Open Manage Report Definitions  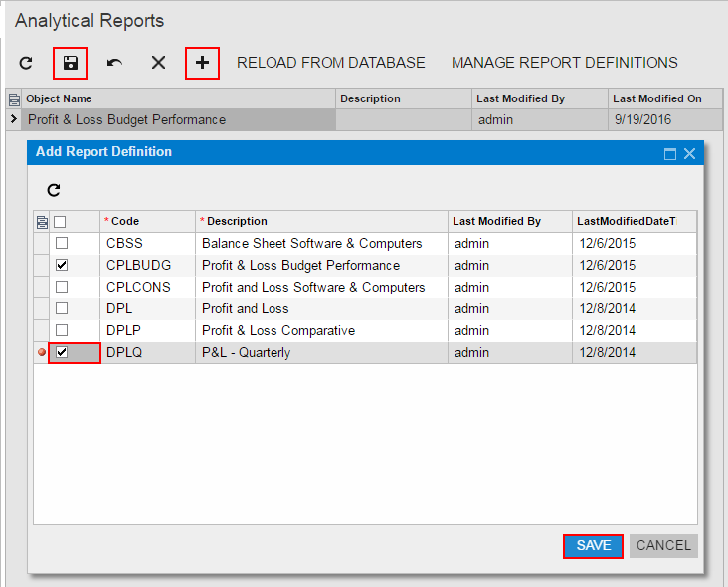(x=564, y=63)
